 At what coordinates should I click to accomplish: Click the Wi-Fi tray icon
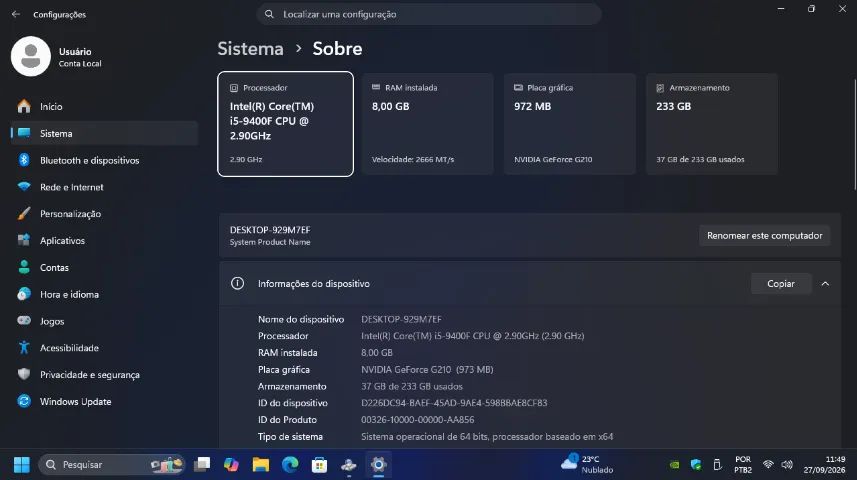(x=768, y=465)
